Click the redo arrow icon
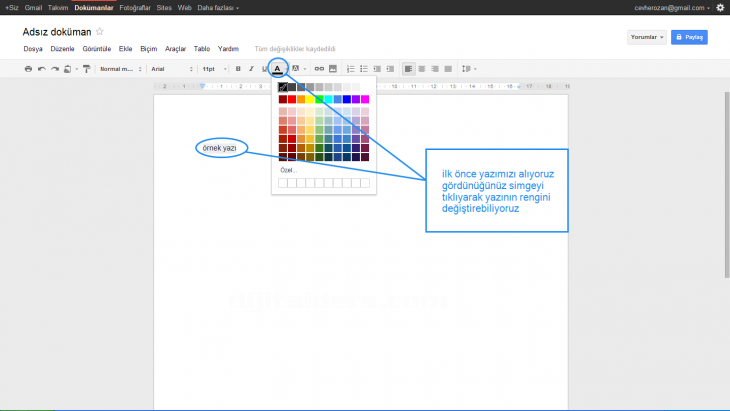 [x=54, y=69]
